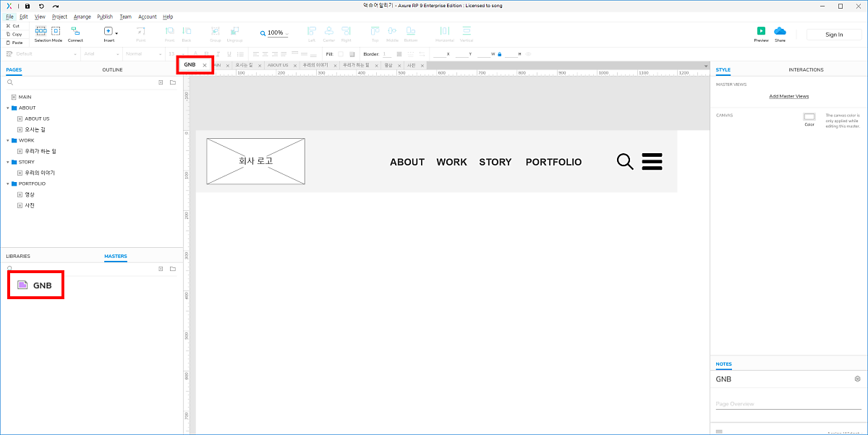Click the Preview play icon
Viewport: 868px width, 435px height.
click(761, 31)
